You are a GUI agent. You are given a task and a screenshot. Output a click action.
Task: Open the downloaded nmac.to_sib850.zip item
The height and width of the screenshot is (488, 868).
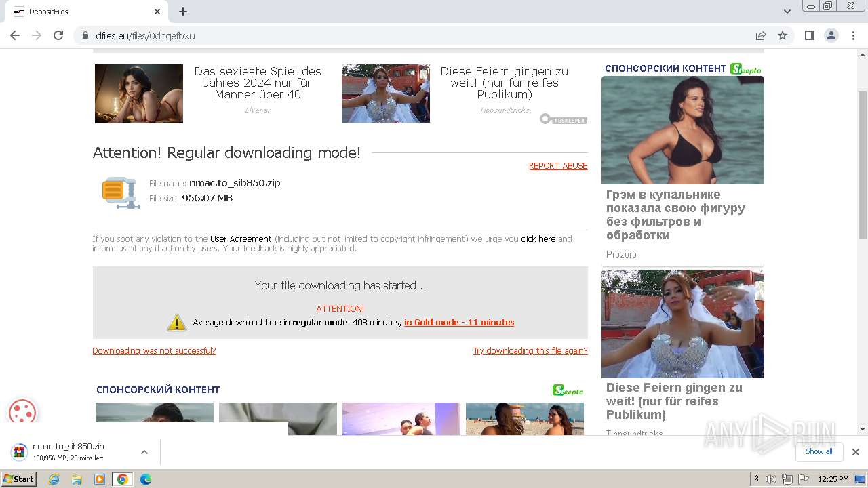68,451
